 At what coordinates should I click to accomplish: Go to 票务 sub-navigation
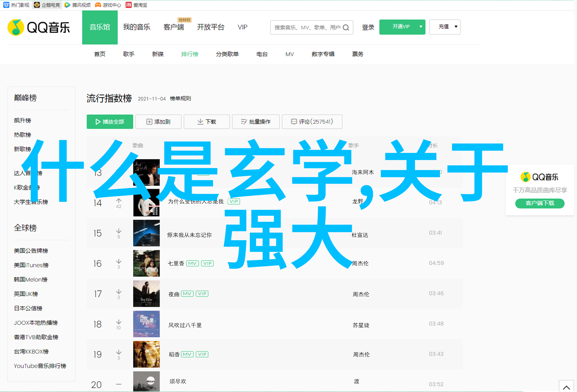357,54
